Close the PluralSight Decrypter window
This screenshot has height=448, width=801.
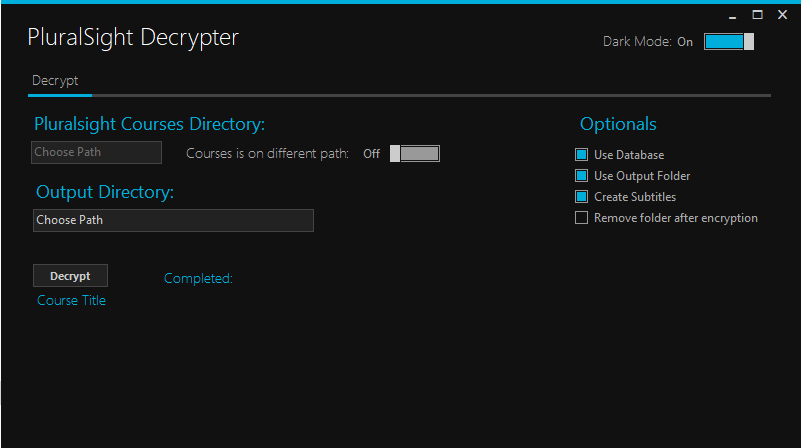click(782, 15)
